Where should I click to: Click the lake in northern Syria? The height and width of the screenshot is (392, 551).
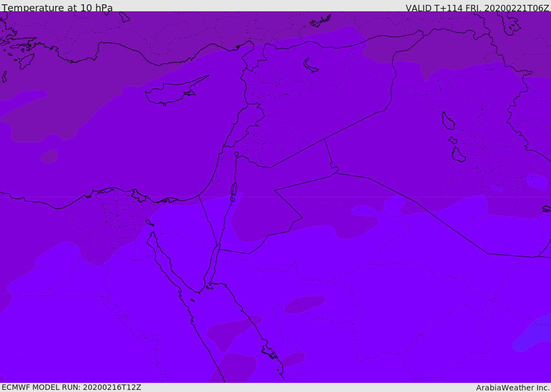[310, 65]
